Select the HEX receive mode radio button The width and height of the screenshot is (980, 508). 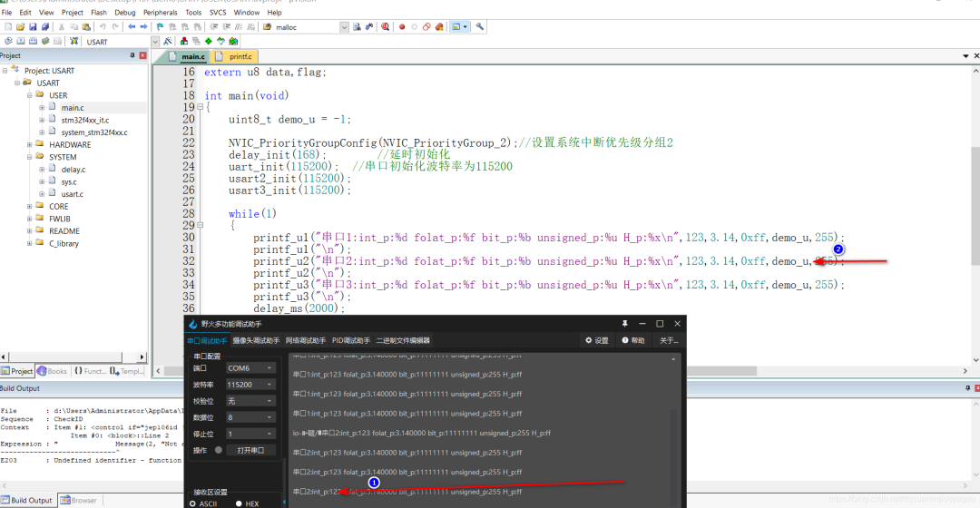pos(239,503)
